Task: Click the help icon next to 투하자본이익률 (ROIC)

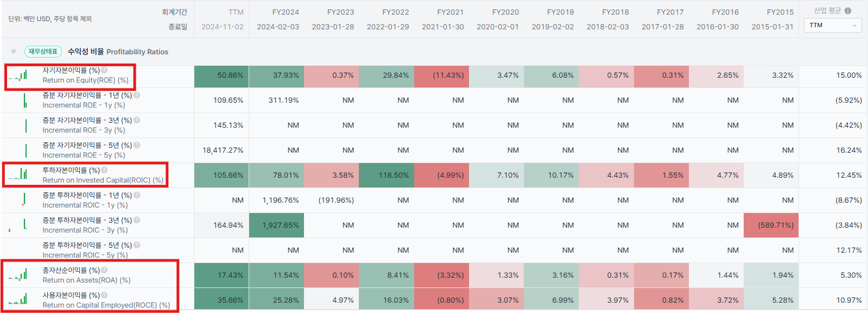Action: click(x=104, y=170)
